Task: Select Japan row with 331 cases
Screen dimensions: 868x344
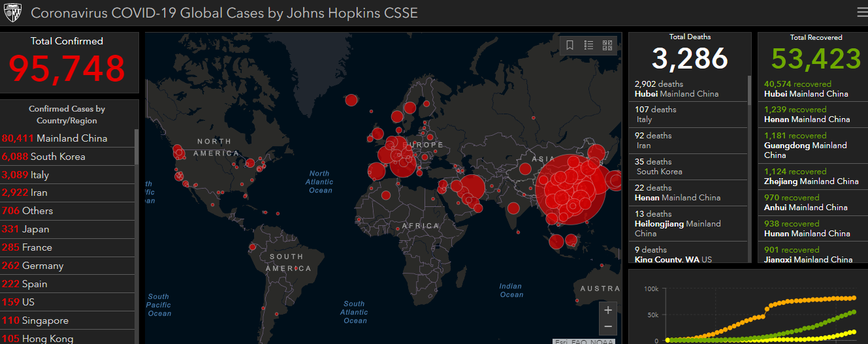Action: 67,229
